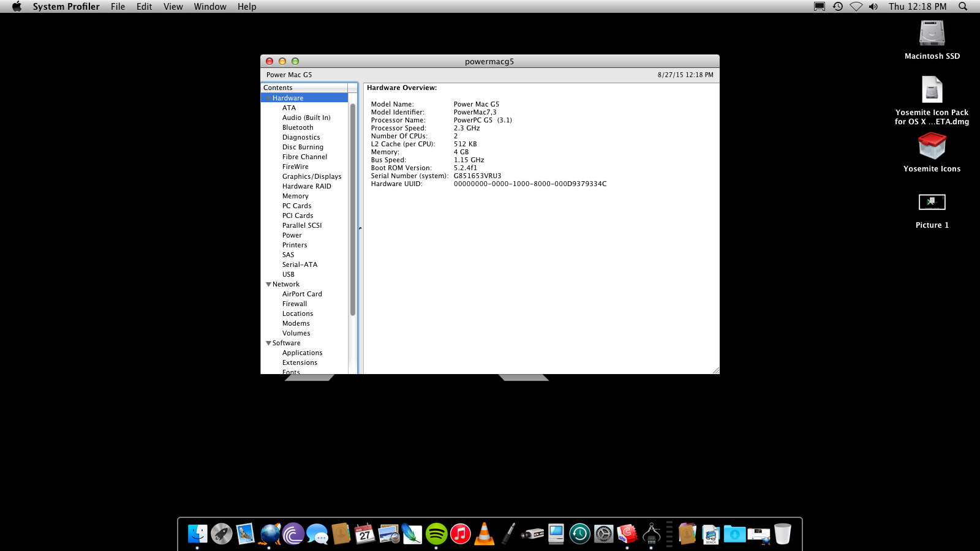Select Bluetooth in the Hardware list
Screen dimensions: 980x551
click(x=298, y=127)
